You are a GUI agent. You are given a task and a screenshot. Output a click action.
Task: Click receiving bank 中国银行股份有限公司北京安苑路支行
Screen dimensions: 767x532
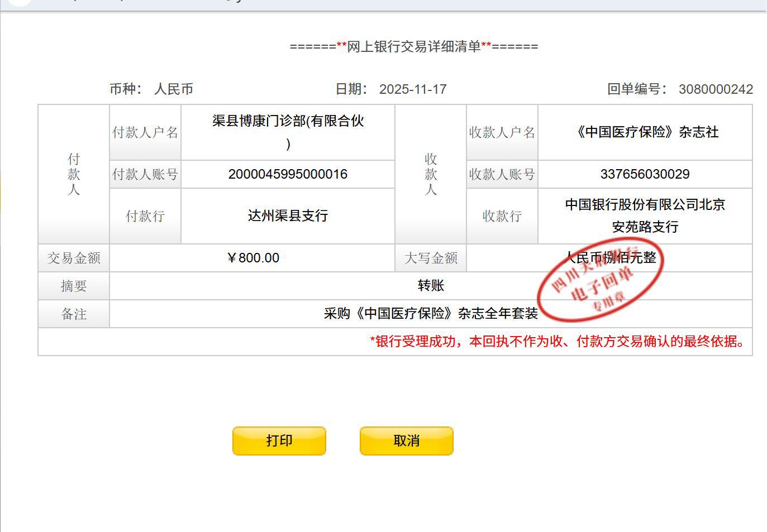(x=645, y=215)
